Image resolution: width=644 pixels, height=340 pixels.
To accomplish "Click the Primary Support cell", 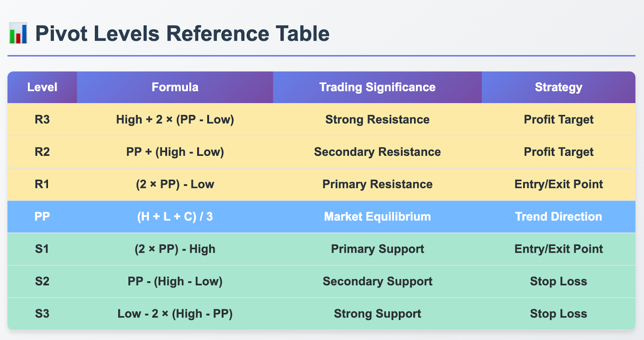I will (378, 249).
